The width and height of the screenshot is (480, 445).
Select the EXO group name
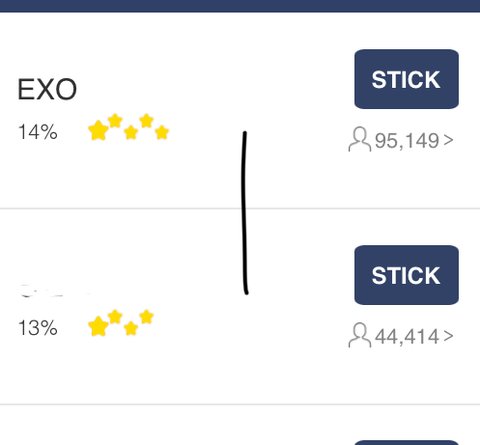click(x=47, y=89)
